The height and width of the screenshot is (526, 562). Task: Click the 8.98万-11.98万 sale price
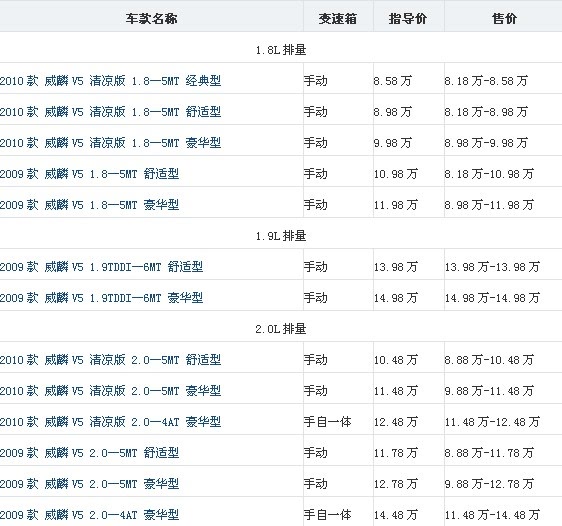click(489, 205)
